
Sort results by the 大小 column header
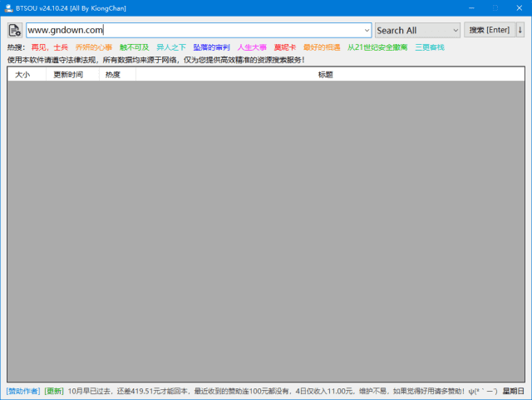[x=27, y=75]
